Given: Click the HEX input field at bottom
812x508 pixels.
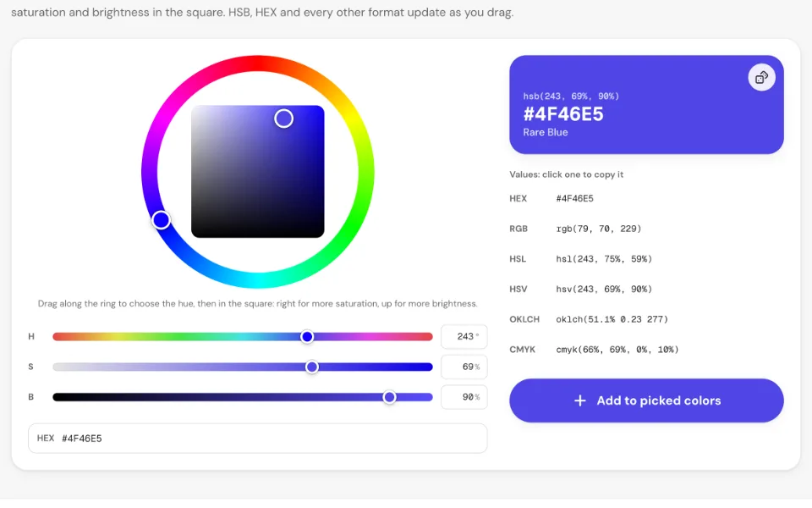Looking at the screenshot, I should tap(257, 438).
